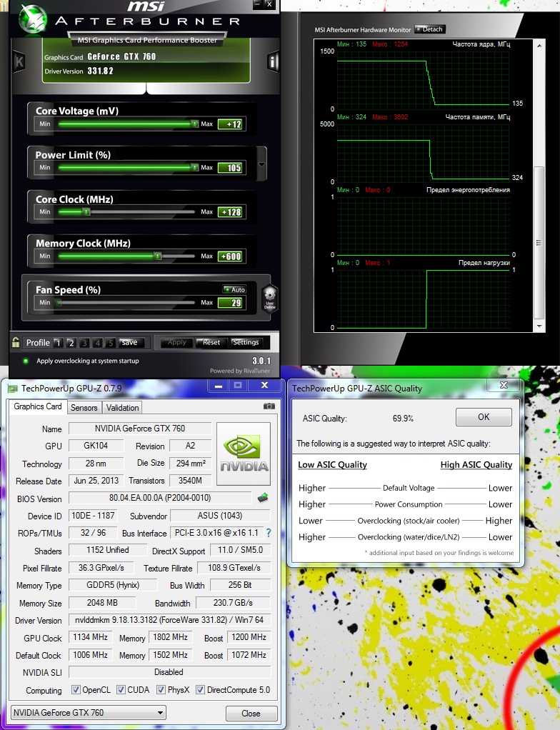Viewport: 560px width, 730px height.
Task: Click the Apply button in Afterburner
Action: [177, 342]
